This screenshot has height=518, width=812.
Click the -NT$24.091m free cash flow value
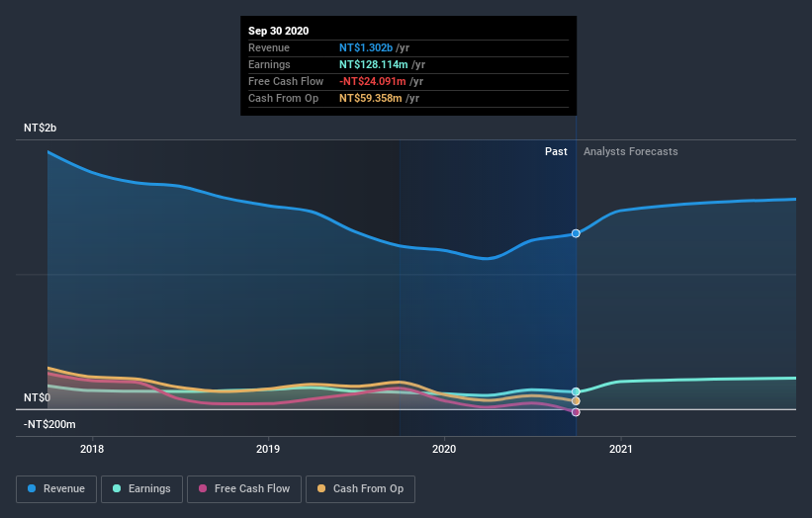pos(372,81)
